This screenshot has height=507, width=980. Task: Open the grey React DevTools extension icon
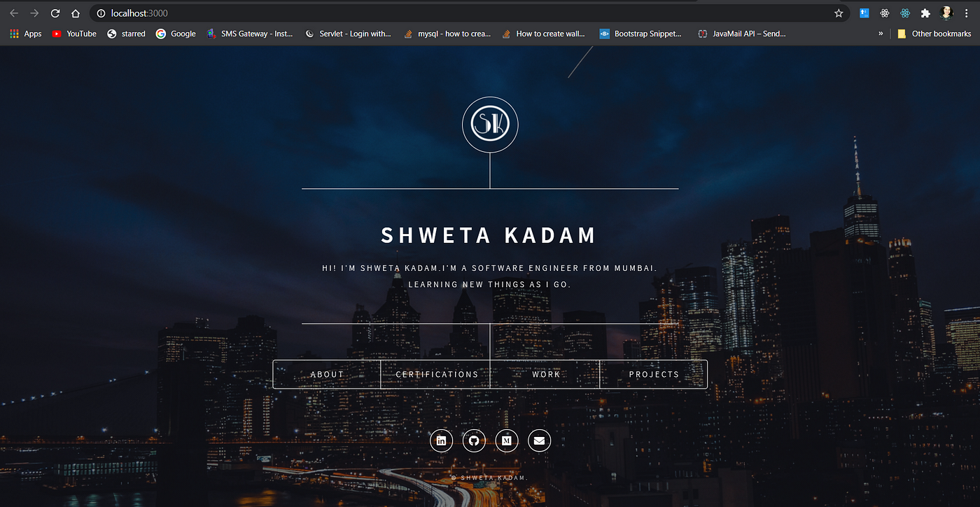coord(885,13)
